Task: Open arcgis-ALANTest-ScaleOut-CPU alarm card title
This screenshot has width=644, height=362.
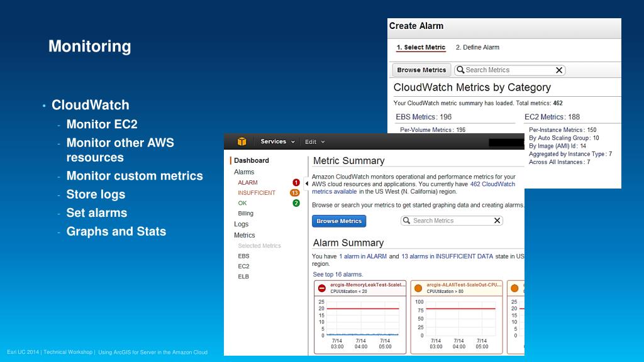Action: coord(464,285)
